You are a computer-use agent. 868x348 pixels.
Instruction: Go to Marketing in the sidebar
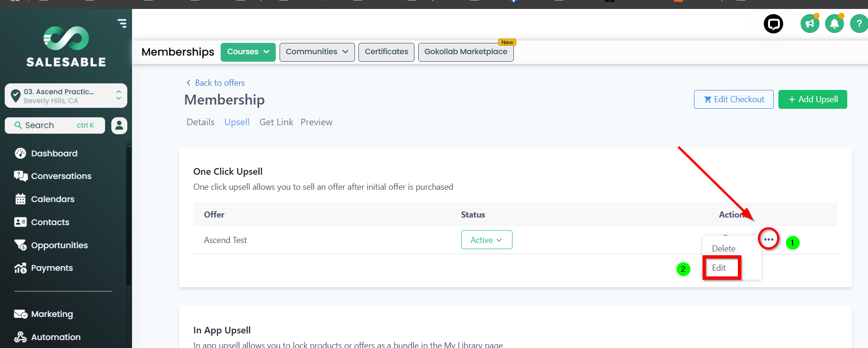pyautogui.click(x=52, y=314)
